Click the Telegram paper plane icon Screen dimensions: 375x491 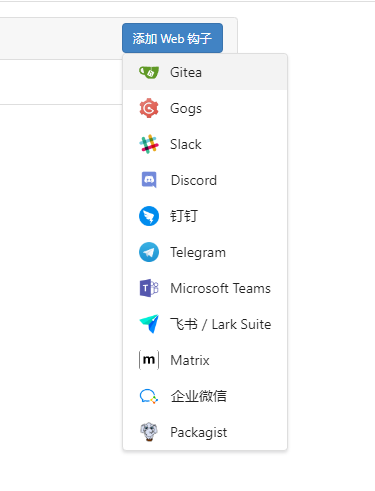[149, 252]
